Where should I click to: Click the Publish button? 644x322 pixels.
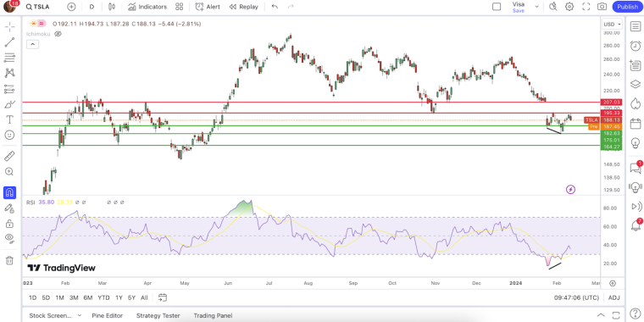pos(627,7)
